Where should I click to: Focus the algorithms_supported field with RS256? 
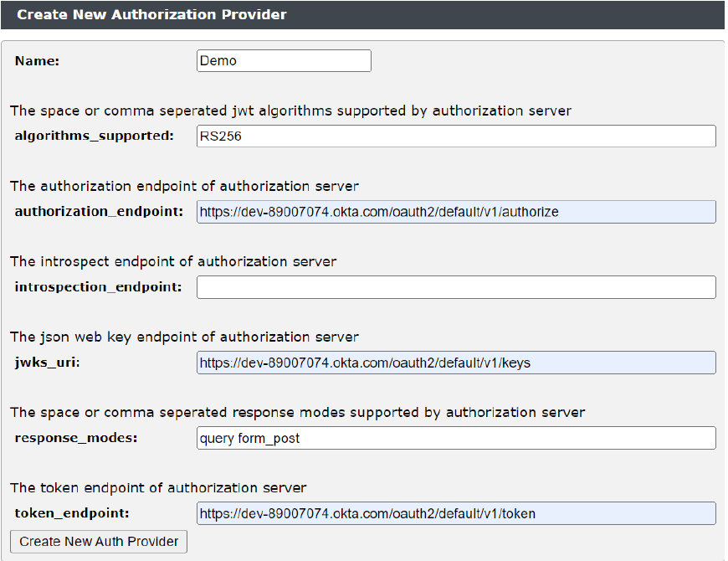[x=456, y=136]
